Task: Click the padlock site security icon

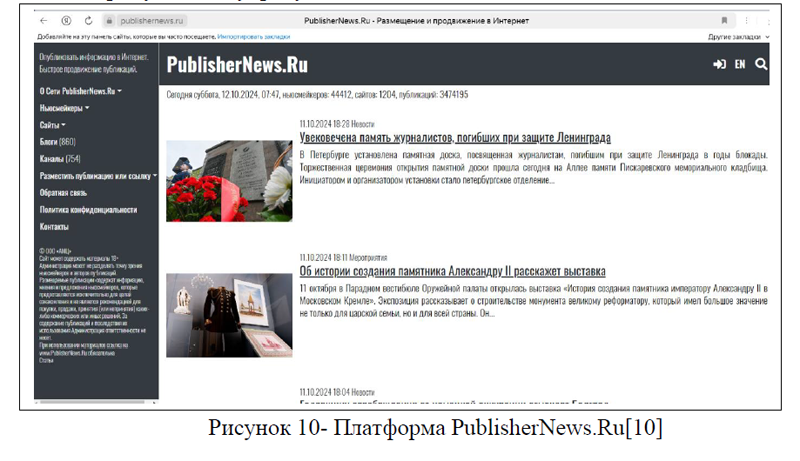Action: [x=109, y=21]
